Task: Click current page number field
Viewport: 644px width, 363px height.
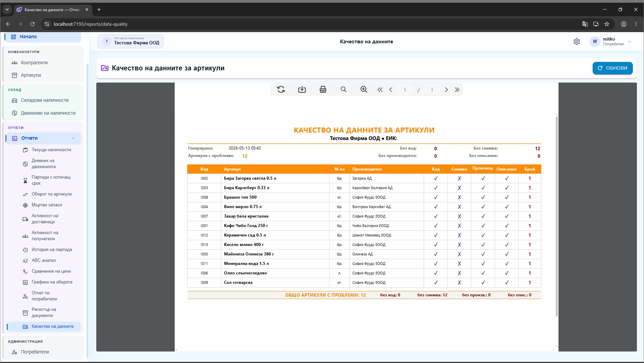Action: click(405, 90)
